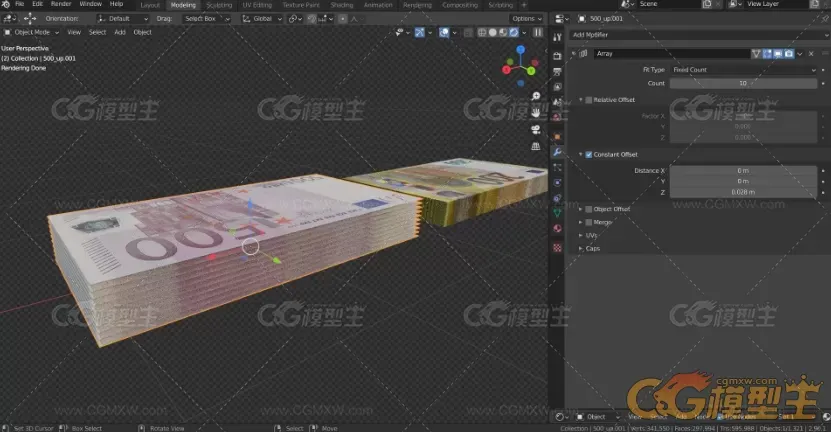
Task: Click the object visibility filter icon
Action: 399,32
